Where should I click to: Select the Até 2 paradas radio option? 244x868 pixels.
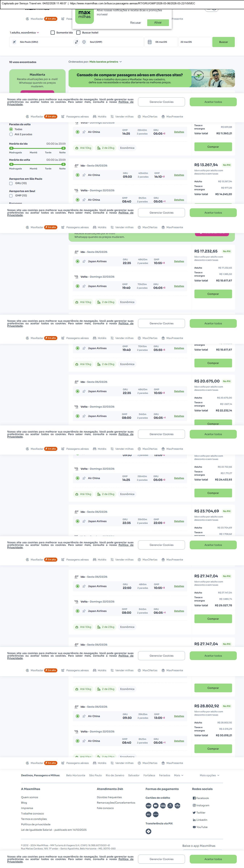[x=11, y=134]
